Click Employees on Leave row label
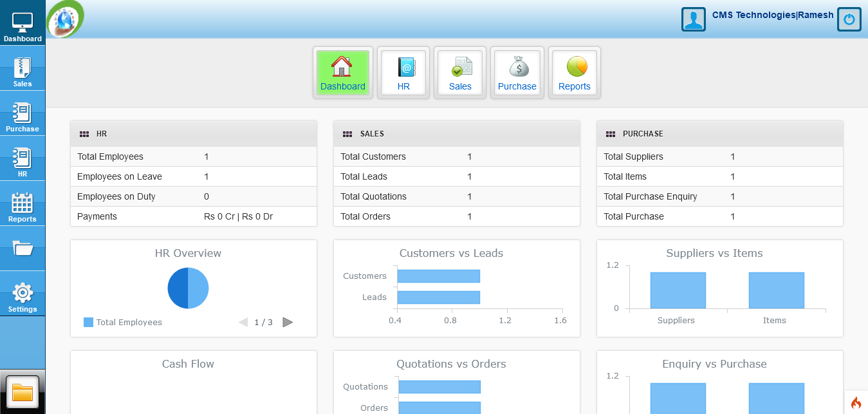The height and width of the screenshot is (414, 868). [x=120, y=176]
